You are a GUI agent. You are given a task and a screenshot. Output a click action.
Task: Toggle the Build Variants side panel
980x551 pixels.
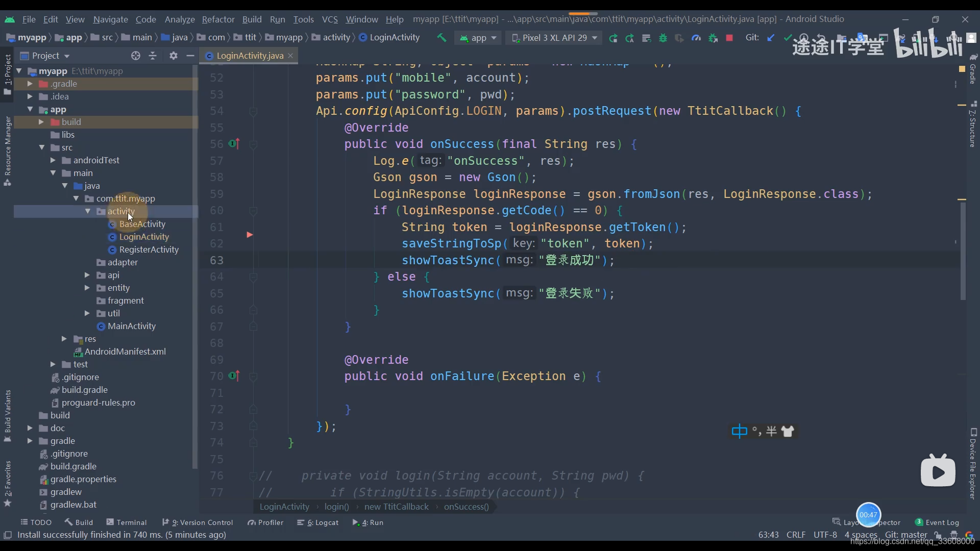click(7, 416)
